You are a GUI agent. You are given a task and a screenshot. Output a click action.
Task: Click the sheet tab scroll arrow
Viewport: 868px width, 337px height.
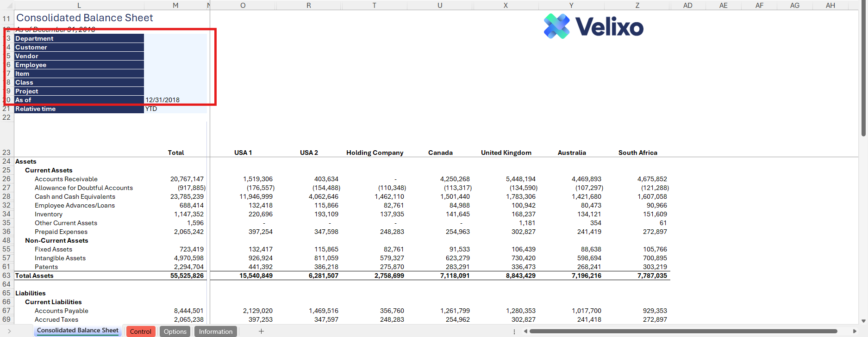click(9, 331)
